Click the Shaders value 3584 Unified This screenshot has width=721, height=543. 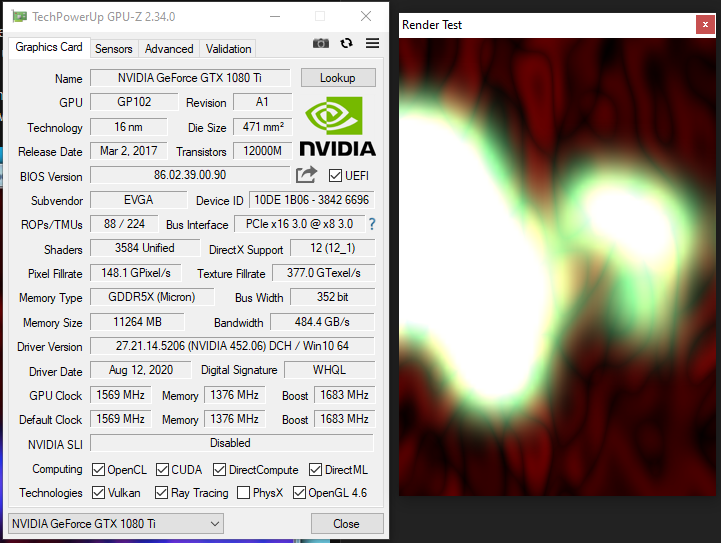[145, 248]
